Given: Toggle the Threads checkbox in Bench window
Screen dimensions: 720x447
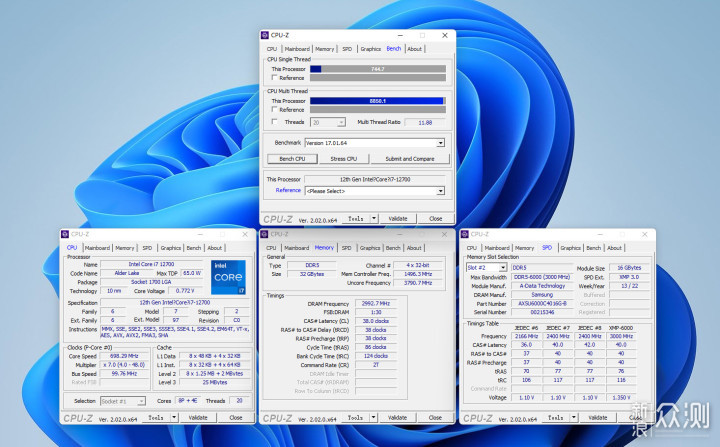Looking at the screenshot, I should pos(275,122).
